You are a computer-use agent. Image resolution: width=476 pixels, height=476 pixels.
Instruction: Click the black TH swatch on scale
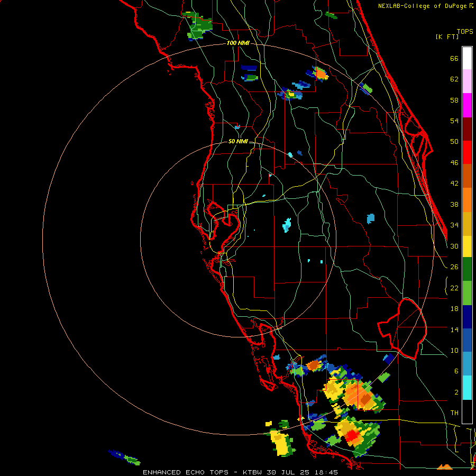(467, 411)
